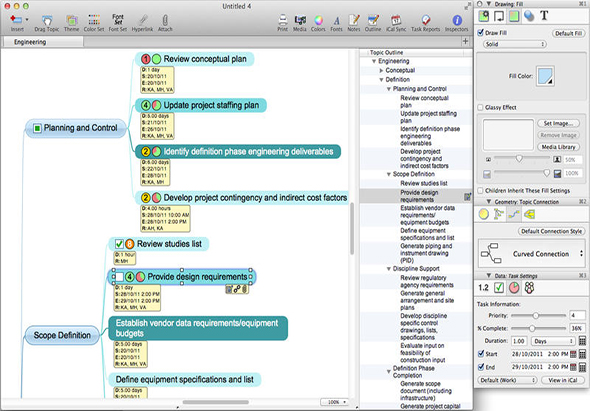Click the Set Image button

(558, 123)
